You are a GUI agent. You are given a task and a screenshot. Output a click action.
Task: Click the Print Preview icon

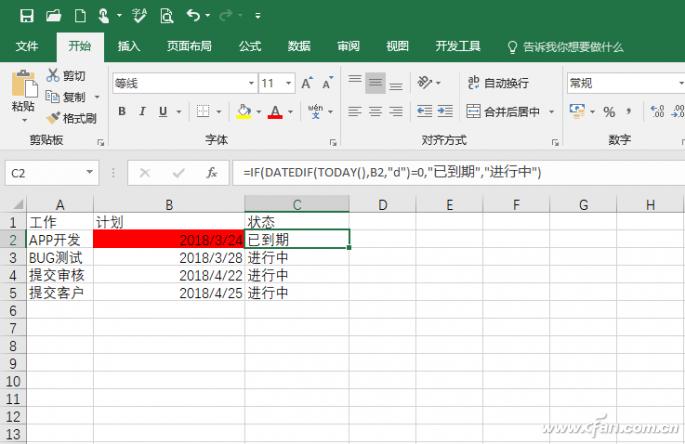click(x=166, y=16)
